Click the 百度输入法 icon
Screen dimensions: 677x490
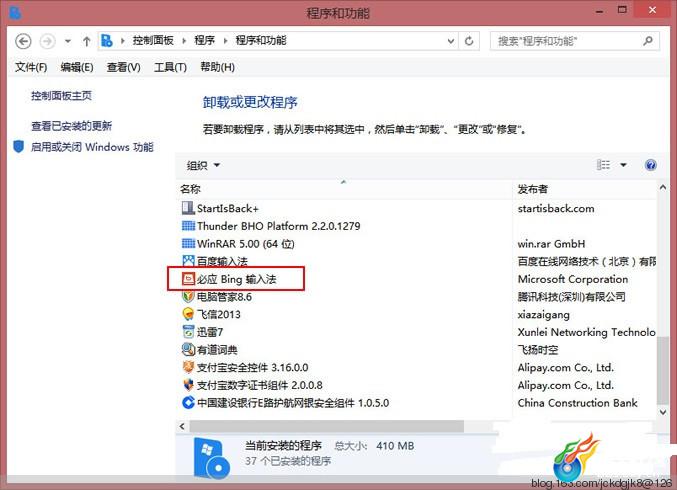pos(188,261)
